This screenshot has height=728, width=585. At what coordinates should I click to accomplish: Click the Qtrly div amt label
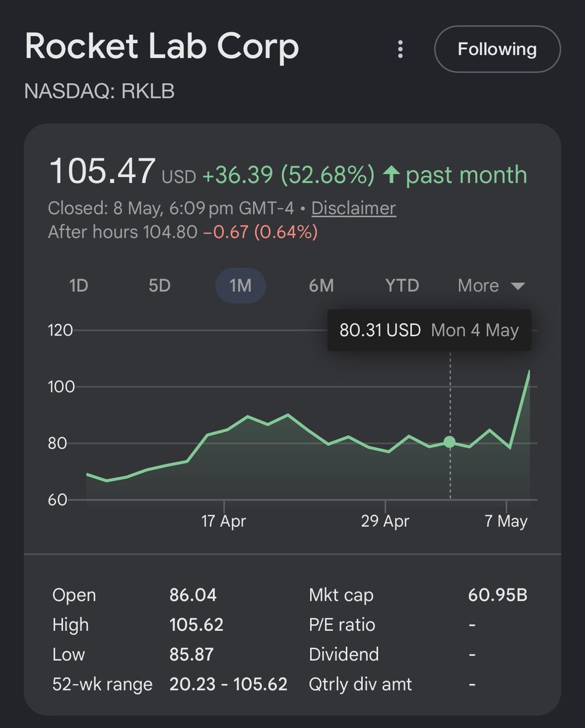pyautogui.click(x=360, y=684)
